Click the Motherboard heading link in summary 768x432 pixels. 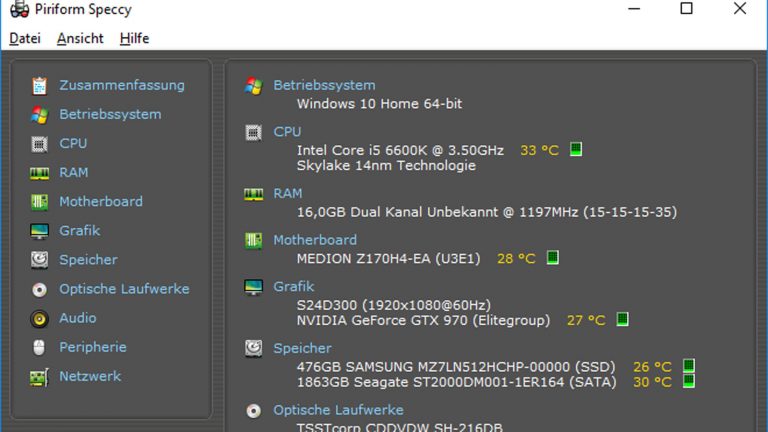click(x=314, y=240)
